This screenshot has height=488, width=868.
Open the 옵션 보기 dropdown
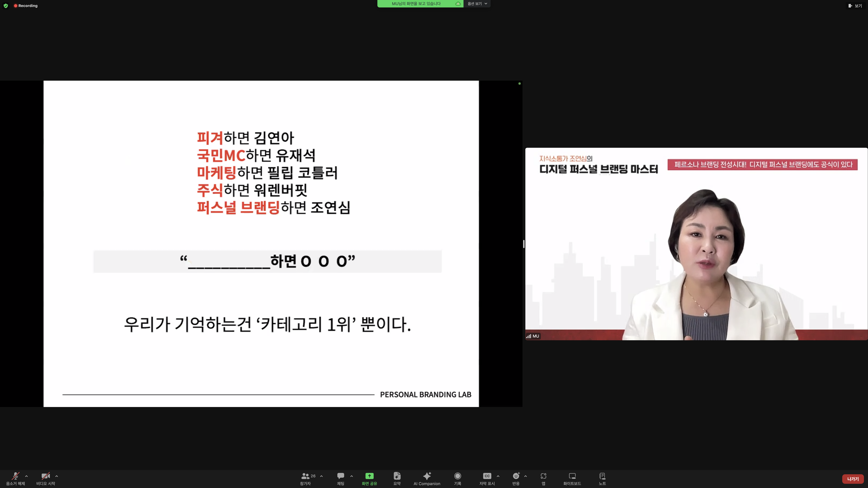tap(477, 4)
